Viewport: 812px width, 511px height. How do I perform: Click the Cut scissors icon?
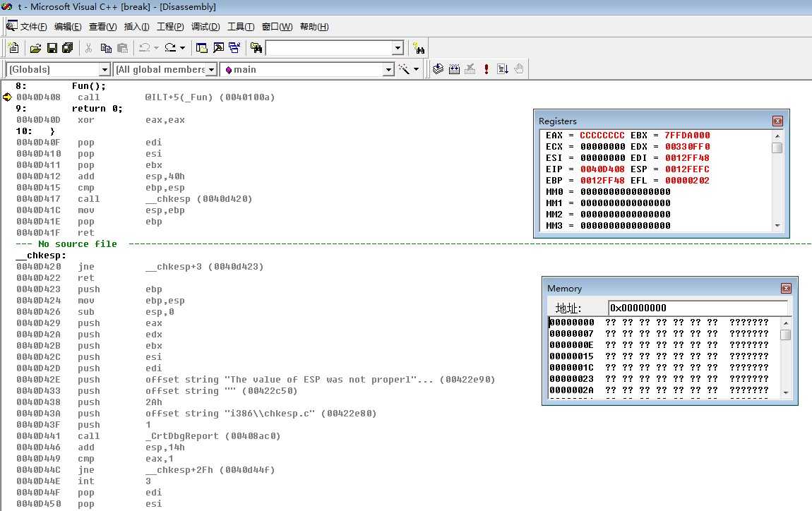coord(88,48)
